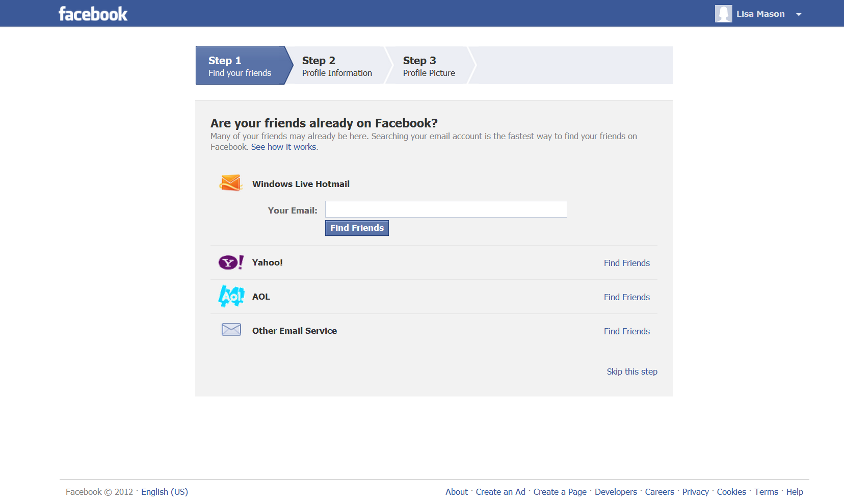This screenshot has width=844, height=504.
Task: Open the See how it works link
Action: pyautogui.click(x=283, y=147)
